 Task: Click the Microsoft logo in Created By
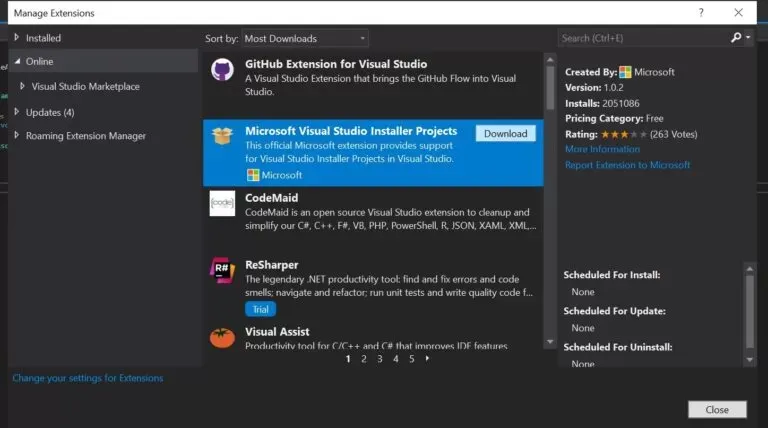tap(625, 72)
